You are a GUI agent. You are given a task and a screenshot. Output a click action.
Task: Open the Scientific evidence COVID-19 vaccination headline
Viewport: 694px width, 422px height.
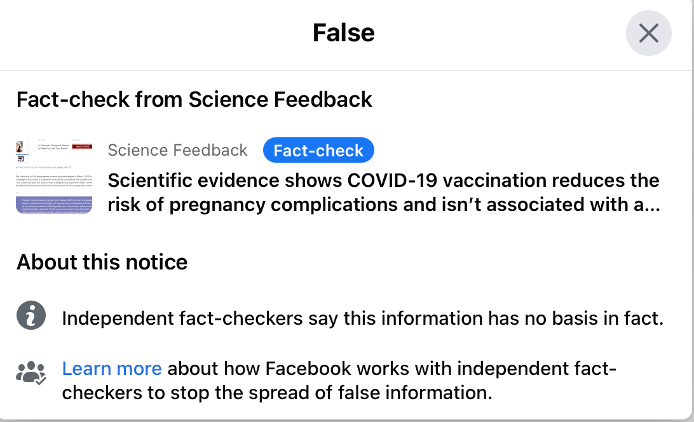[x=383, y=181]
